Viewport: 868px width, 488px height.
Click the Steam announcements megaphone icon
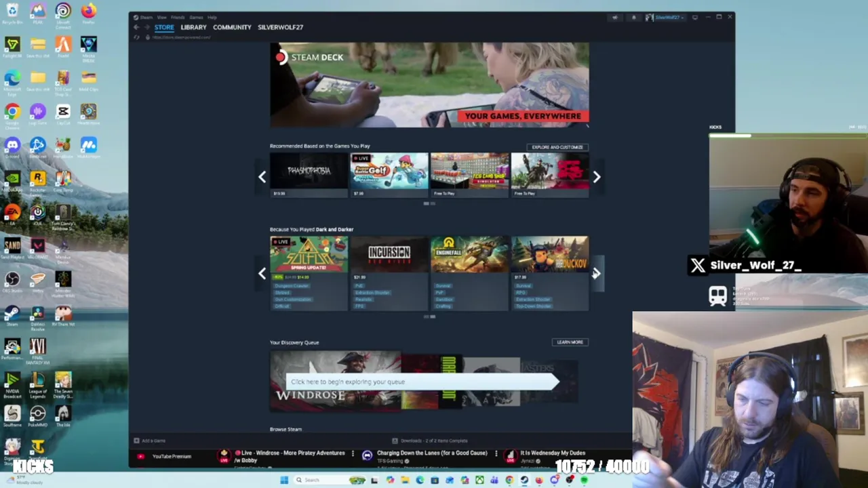pos(615,18)
